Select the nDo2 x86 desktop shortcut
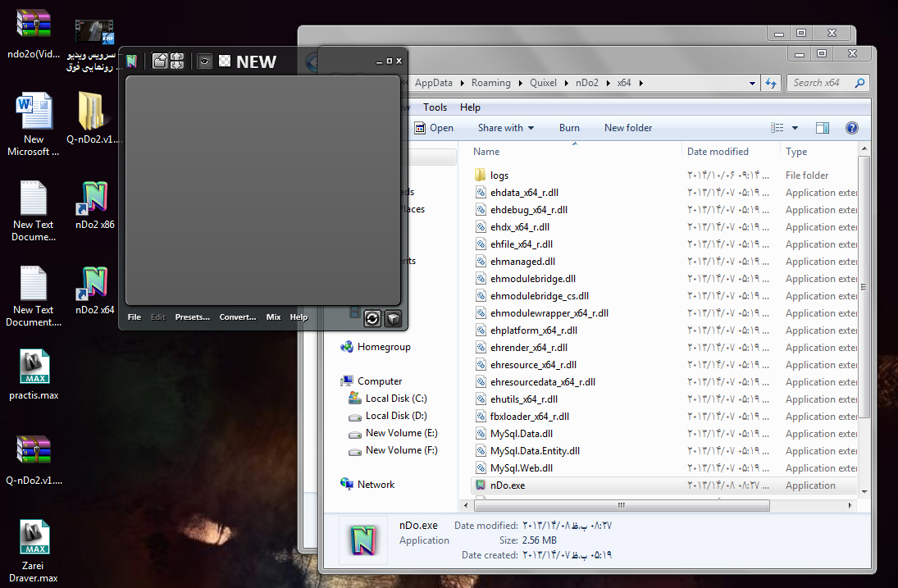Screen dimensions: 898x588 point(95,205)
